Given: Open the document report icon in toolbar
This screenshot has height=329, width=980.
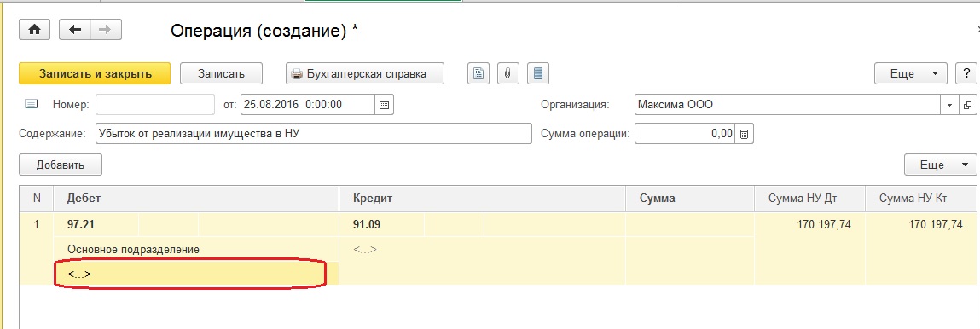Looking at the screenshot, I should click(478, 73).
